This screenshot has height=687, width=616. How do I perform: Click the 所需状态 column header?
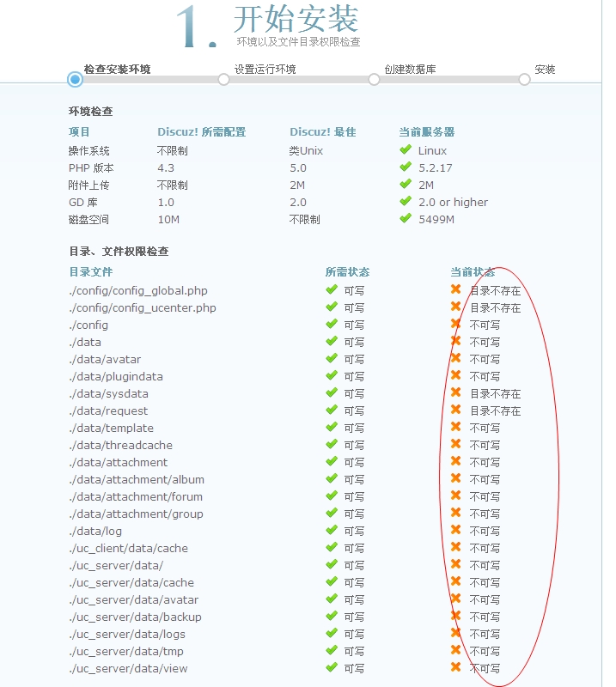tap(347, 272)
